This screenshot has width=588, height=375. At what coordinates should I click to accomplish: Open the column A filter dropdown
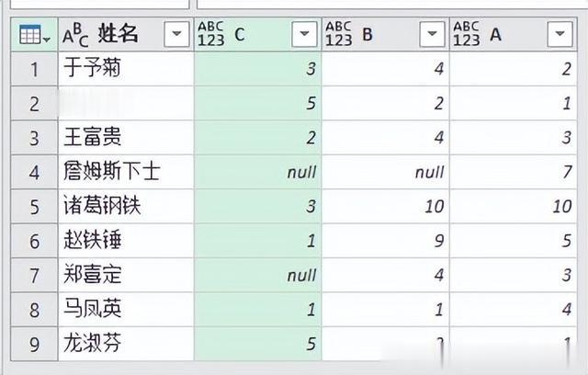[560, 34]
